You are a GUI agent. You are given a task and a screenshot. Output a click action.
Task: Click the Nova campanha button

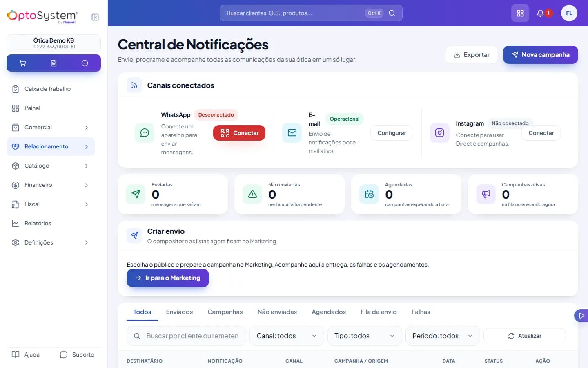click(541, 55)
